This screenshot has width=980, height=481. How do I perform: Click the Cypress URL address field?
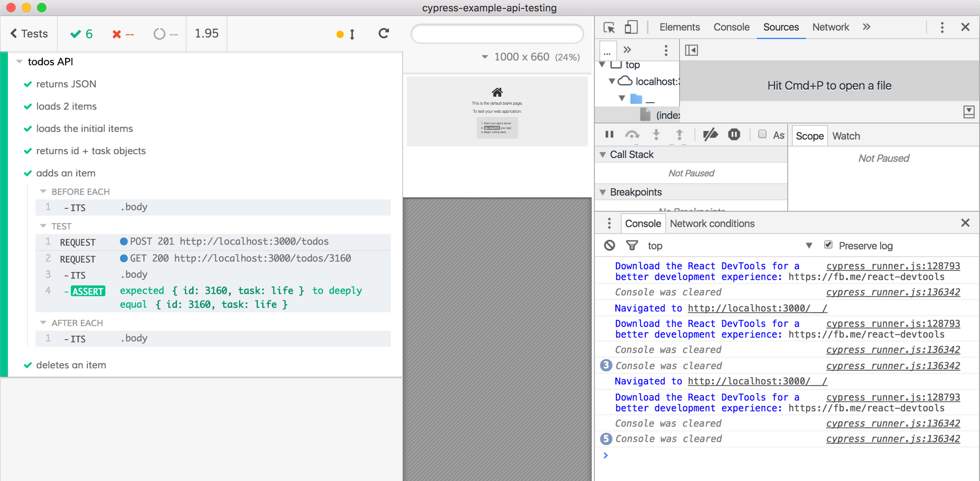497,34
